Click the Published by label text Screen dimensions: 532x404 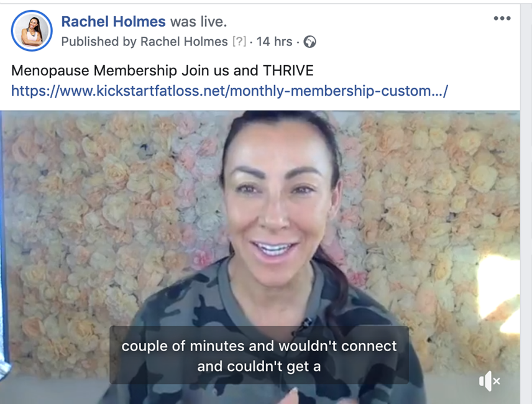pos(99,42)
